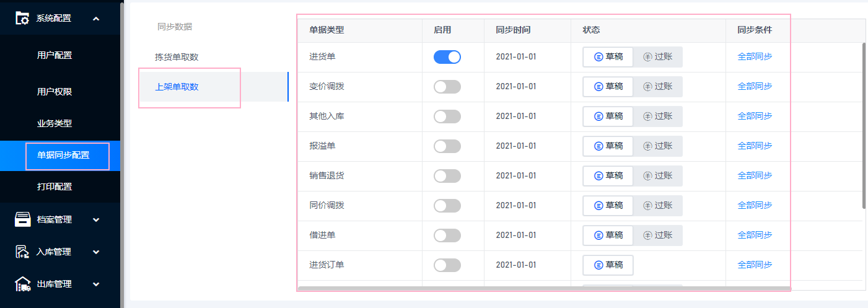
Task: Click the vertical scrollbar of the table
Action: pyautogui.click(x=864, y=125)
